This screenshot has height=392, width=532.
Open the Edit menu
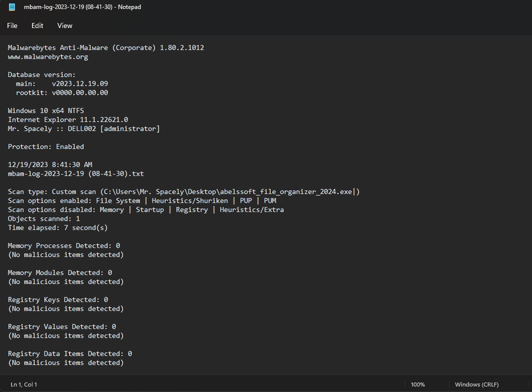(37, 26)
